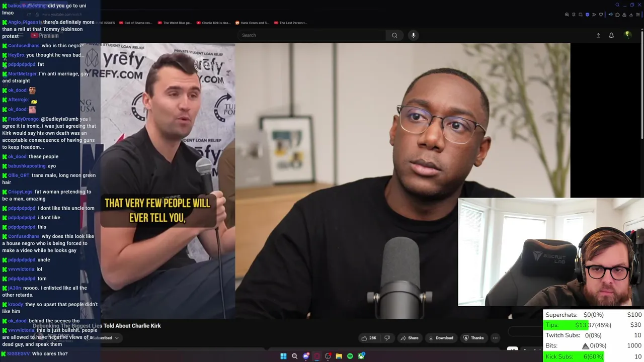Open the YouTube account avatar menu
Screen dimensions: 644x362
point(627,35)
